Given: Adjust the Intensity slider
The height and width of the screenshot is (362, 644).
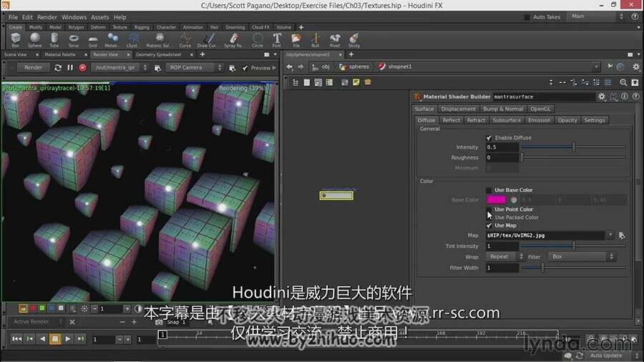Looking at the screenshot, I should [573, 147].
